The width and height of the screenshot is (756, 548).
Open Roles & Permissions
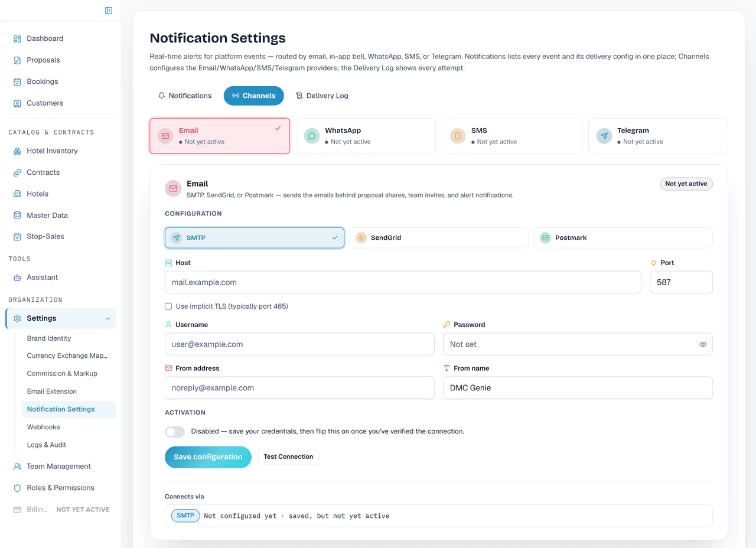pyautogui.click(x=61, y=488)
